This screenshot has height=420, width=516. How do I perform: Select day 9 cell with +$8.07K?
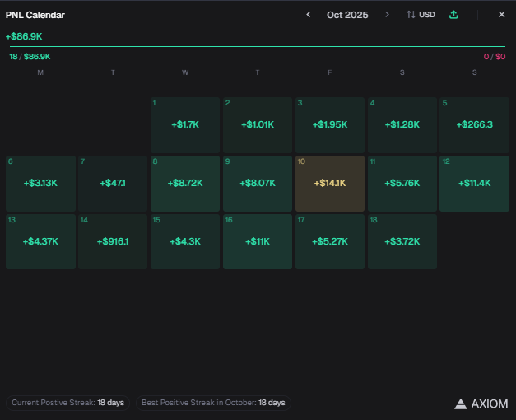pyautogui.click(x=258, y=184)
